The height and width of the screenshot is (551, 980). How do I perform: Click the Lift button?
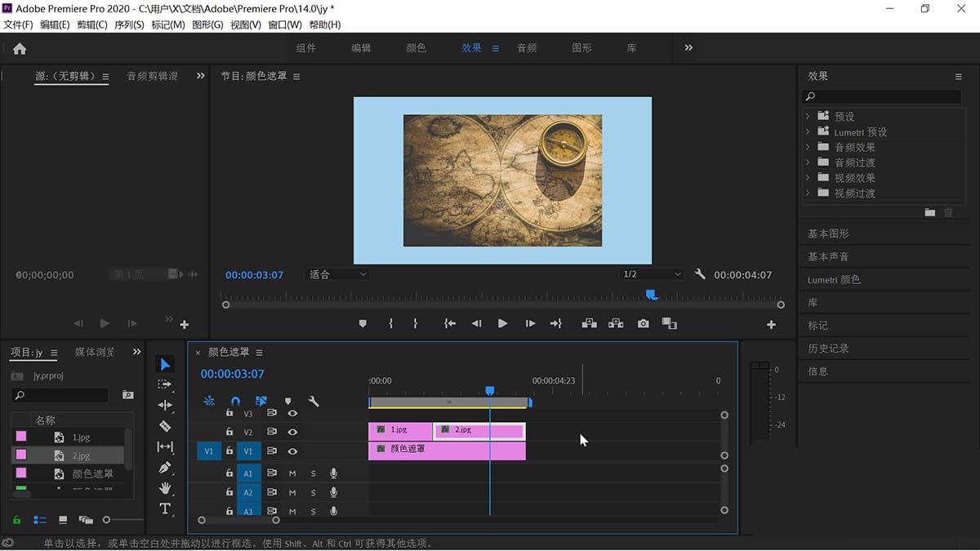(589, 324)
